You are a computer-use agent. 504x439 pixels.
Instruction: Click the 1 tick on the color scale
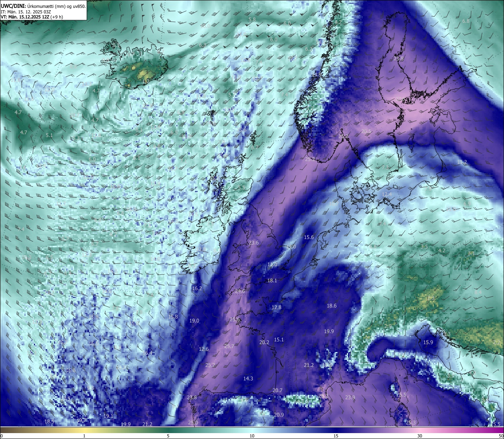pos(84,436)
